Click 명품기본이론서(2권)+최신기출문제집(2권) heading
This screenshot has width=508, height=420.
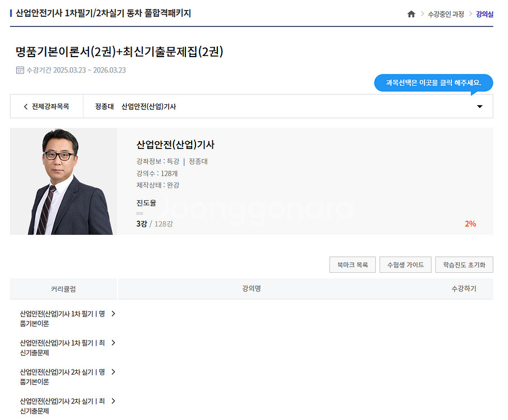coord(119,52)
